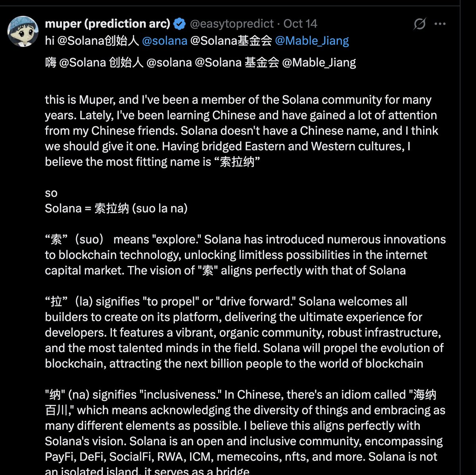476x475 pixels.
Task: Click the line listing PayFi, DeFi, SocialFi
Action: (x=241, y=457)
